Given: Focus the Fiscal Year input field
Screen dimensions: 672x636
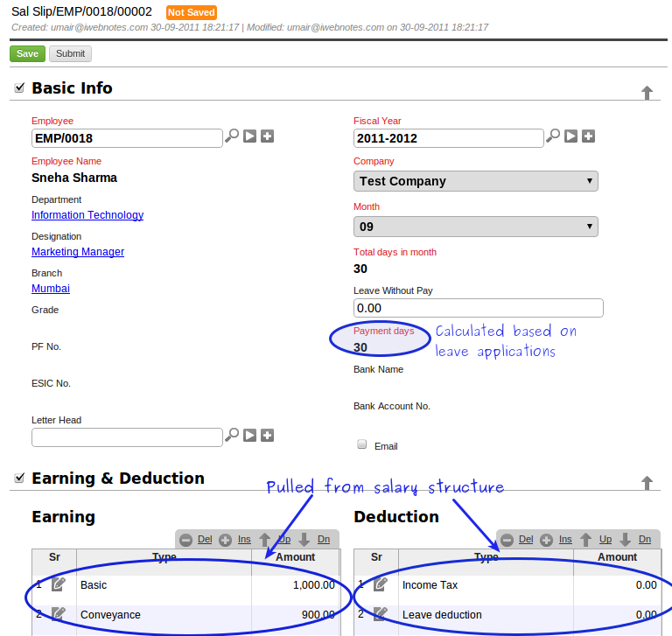Looking at the screenshot, I should pyautogui.click(x=448, y=138).
